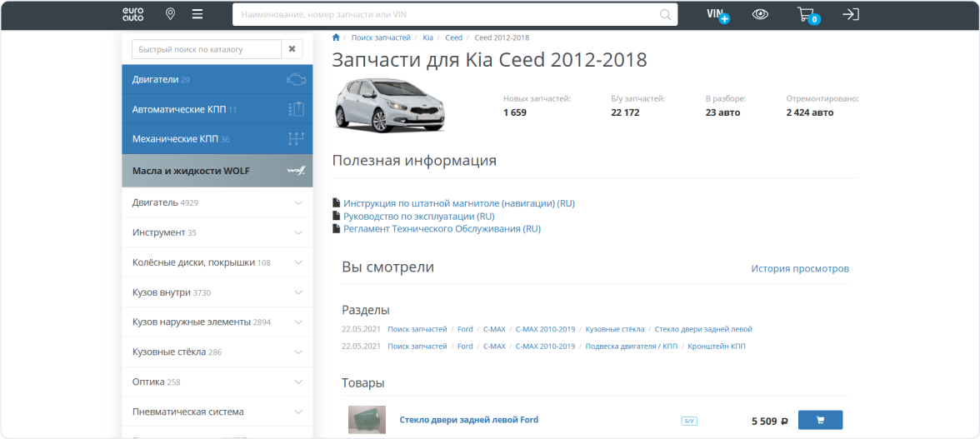Click the EuroAuto logo
Image resolution: width=980 pixels, height=439 pixels.
tap(133, 14)
